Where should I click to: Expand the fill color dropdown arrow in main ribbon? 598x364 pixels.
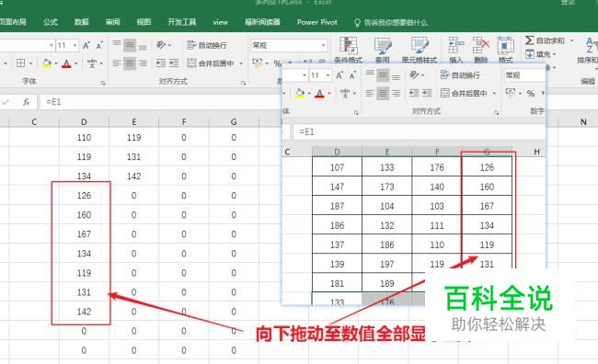click(56, 63)
